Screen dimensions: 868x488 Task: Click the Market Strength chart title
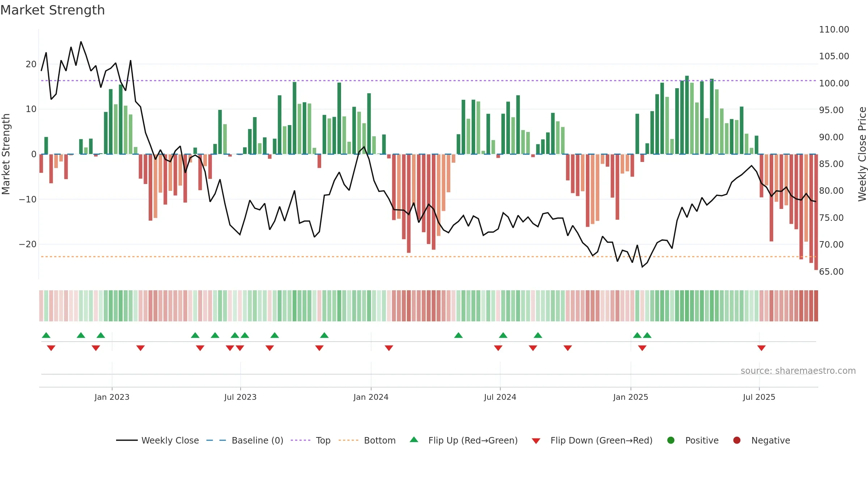[52, 10]
